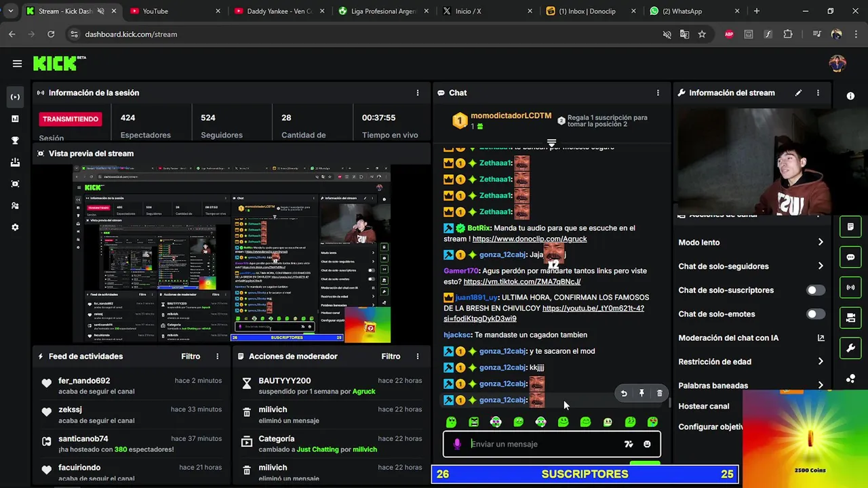
Task: Open the trophy achievements icon in left sidebar
Action: coord(15,140)
